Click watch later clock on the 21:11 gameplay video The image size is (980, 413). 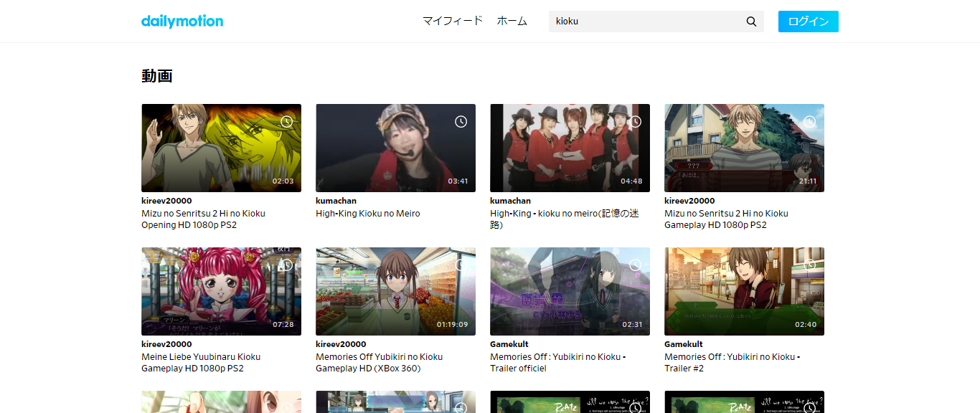point(809,121)
